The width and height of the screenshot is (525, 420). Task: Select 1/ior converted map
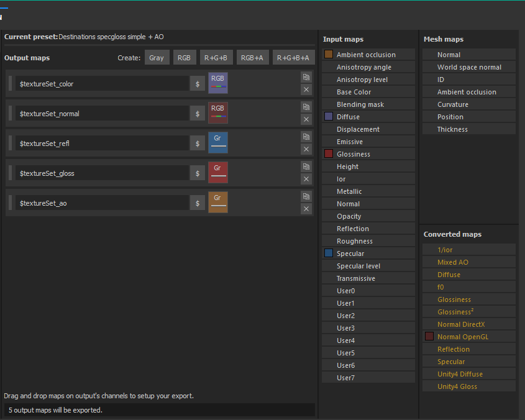468,249
